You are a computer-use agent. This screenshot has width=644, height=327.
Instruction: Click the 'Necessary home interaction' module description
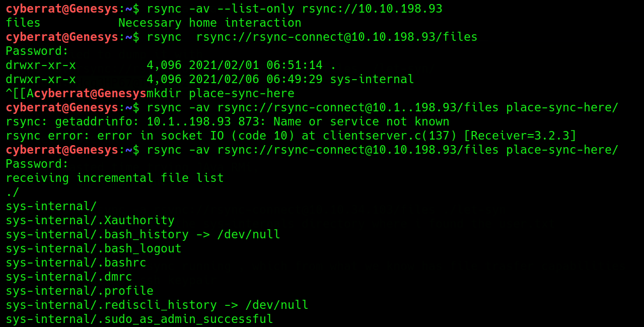coord(209,23)
